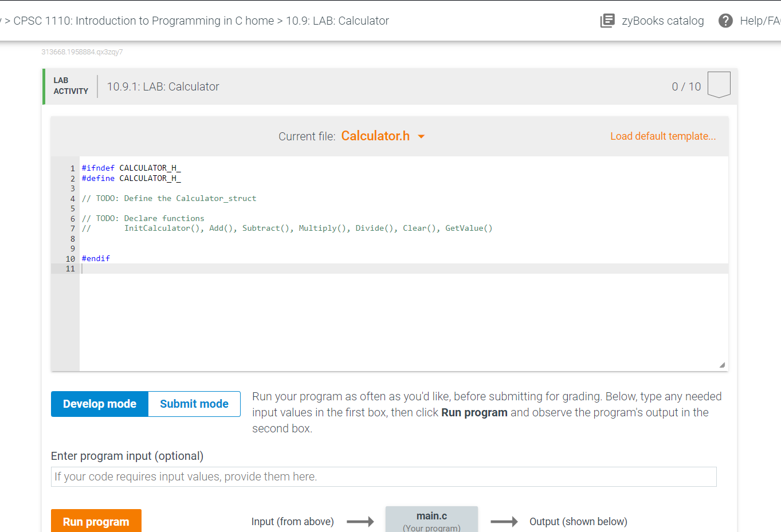Open the CPSC 1110 home breadcrumb link
Screen dimensions: 781x532
tap(138, 20)
